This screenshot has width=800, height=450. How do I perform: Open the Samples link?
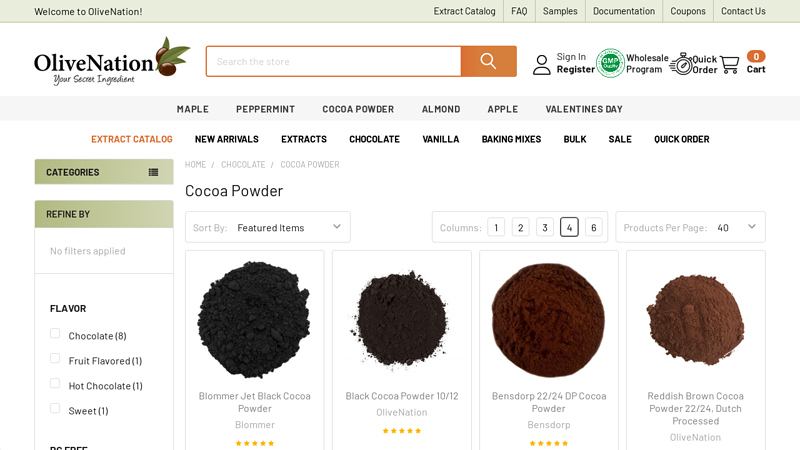(560, 11)
